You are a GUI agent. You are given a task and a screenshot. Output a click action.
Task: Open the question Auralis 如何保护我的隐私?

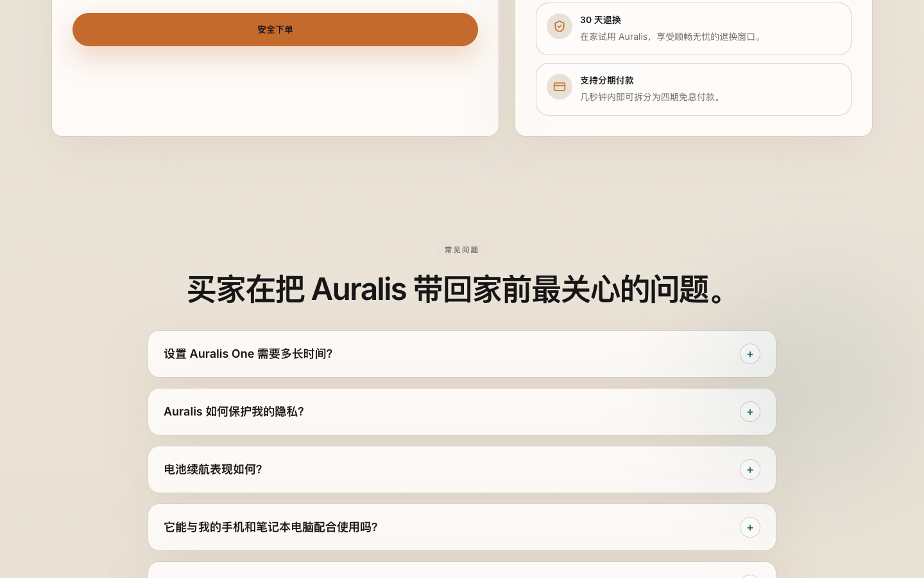(462, 412)
